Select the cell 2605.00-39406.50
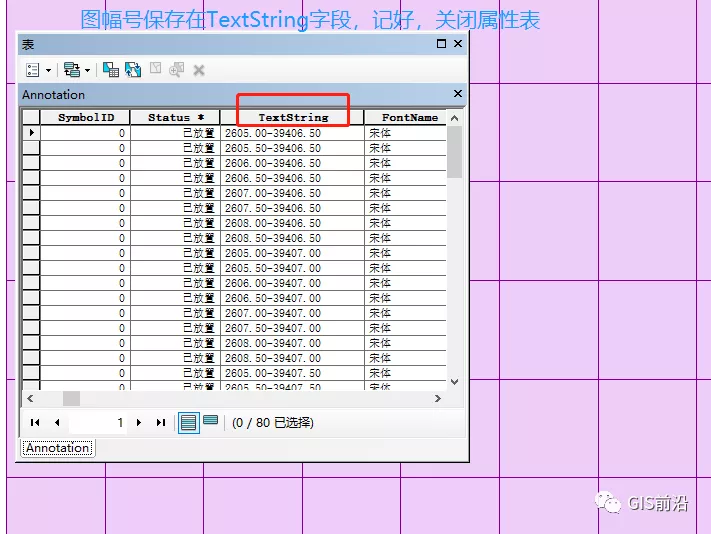 pos(292,133)
